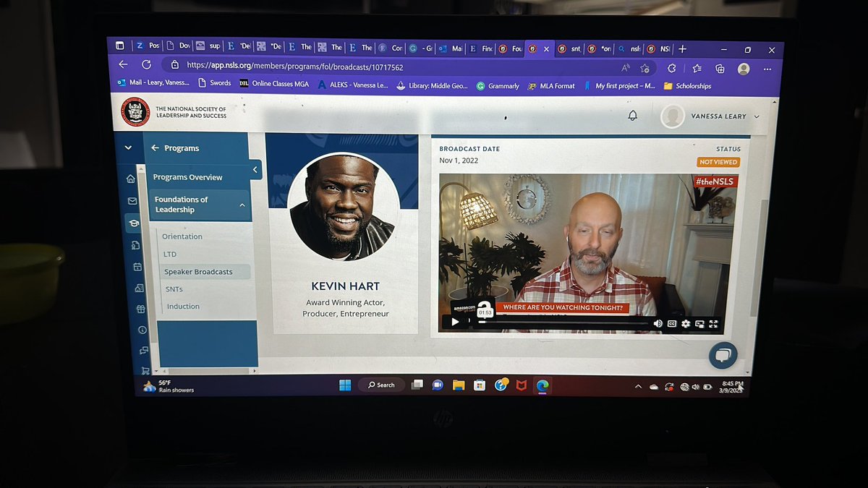Collapse the Programs side panel arrow
This screenshot has height=488, width=868.
tap(255, 169)
